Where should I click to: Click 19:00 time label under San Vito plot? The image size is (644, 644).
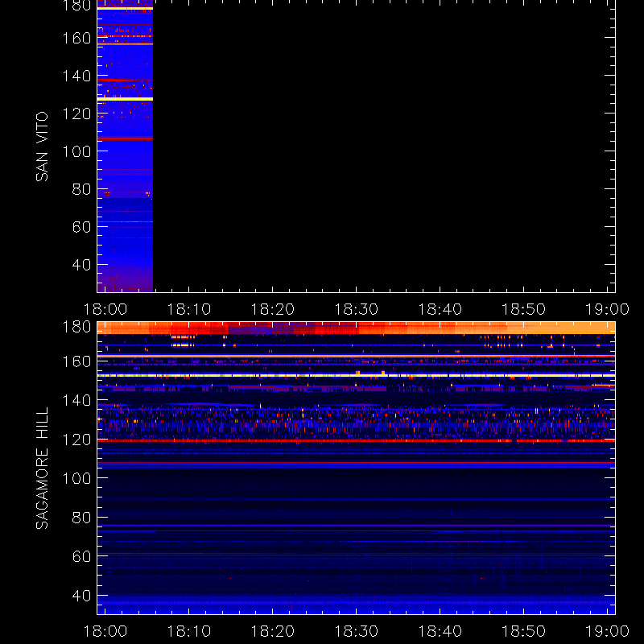pyautogui.click(x=608, y=309)
